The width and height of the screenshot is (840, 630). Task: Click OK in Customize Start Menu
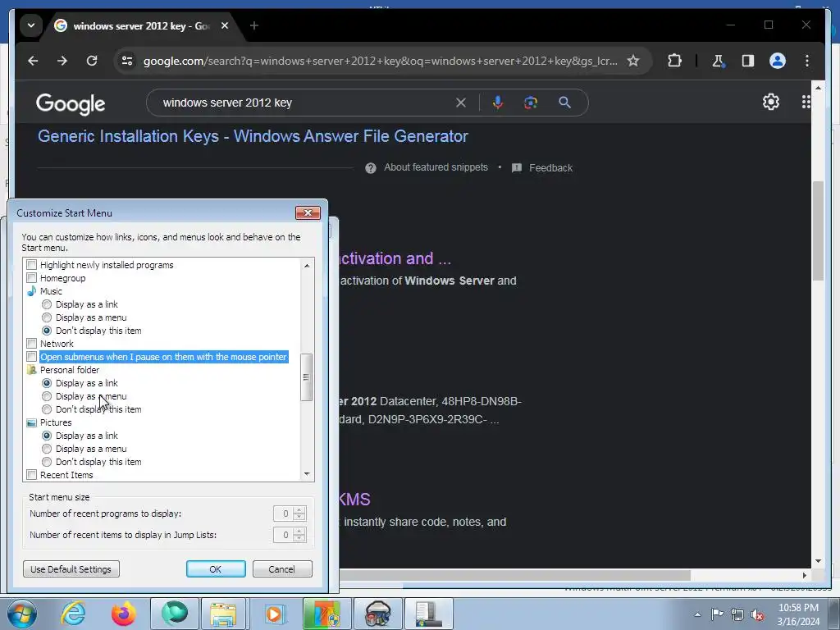coord(216,569)
